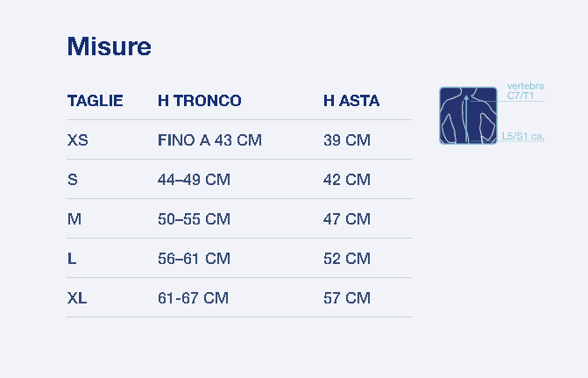Image resolution: width=588 pixels, height=378 pixels.
Task: Click the 47 CM asta value
Action: click(347, 219)
